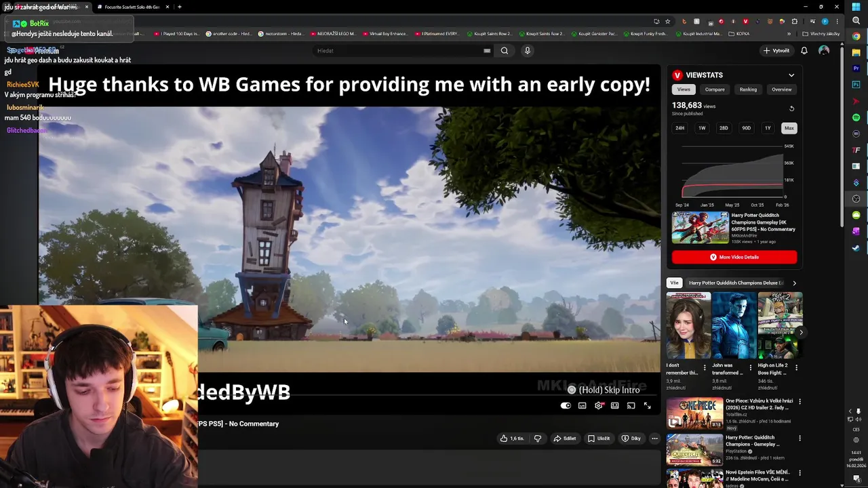Click the page vertical scrollbar
Image resolution: width=868 pixels, height=488 pixels.
[842, 136]
